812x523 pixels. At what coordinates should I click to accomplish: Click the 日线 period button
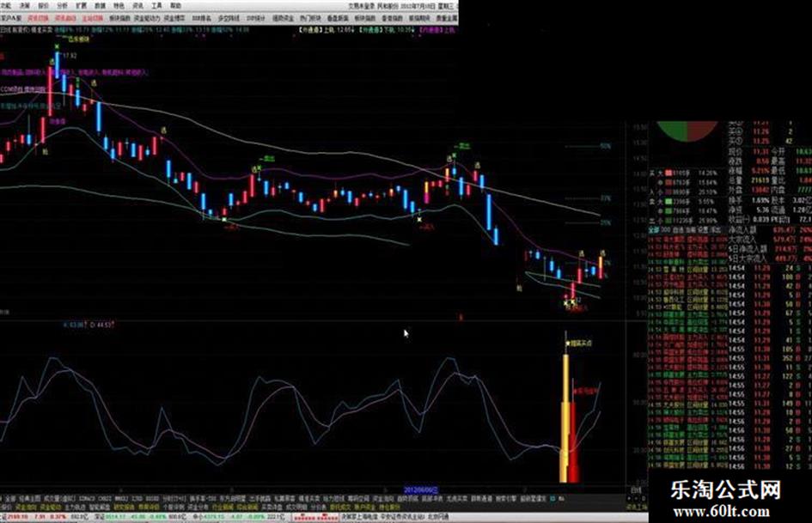point(636,490)
